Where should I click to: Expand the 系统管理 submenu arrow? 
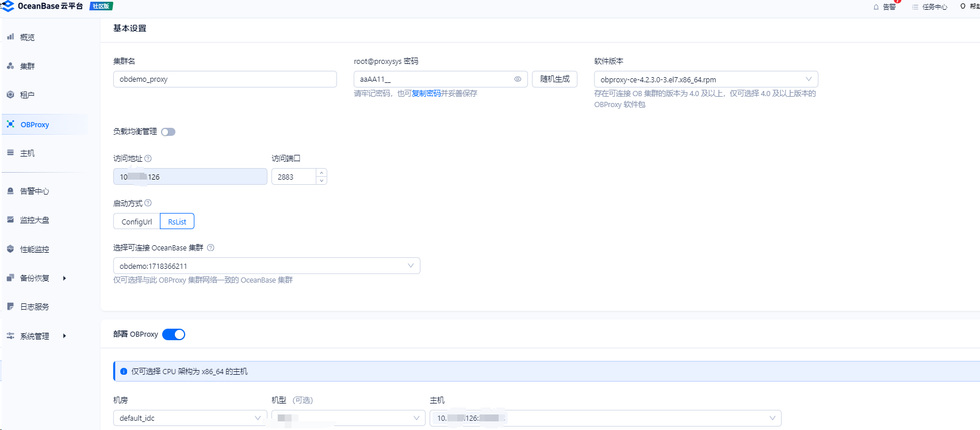(64, 336)
